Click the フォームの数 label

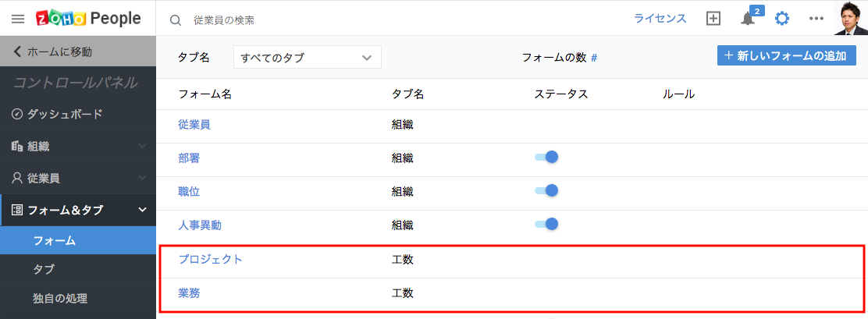pos(554,58)
